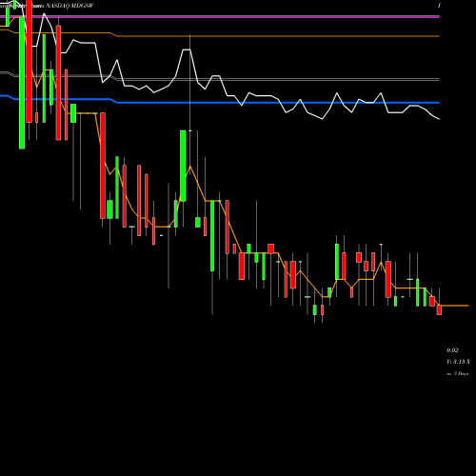
Task: Click the 'in 2 Days' label
Action: tap(457, 373)
